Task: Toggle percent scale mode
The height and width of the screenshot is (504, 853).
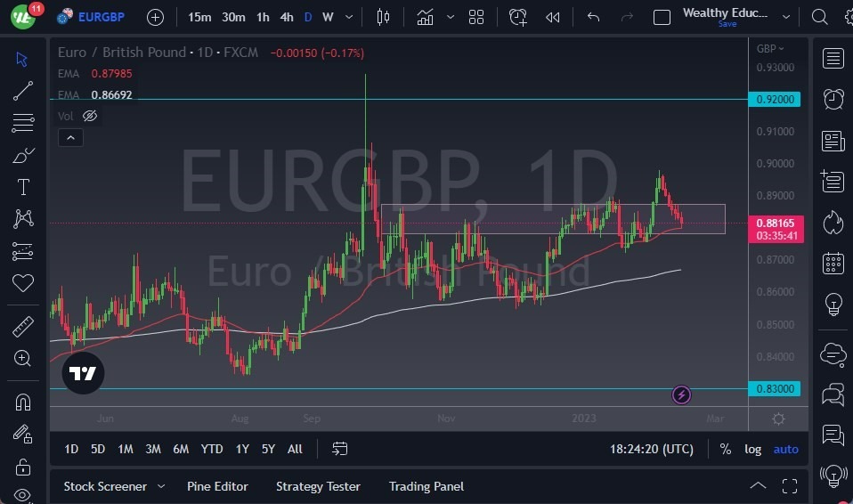Action: coord(725,449)
